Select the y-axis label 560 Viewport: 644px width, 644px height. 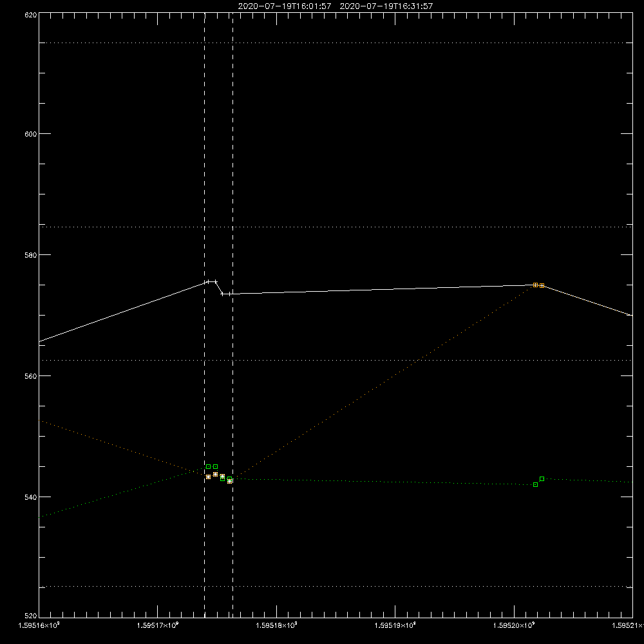pos(31,376)
